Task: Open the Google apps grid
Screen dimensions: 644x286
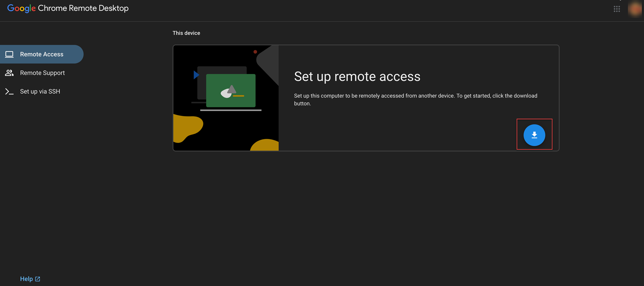Action: tap(617, 9)
